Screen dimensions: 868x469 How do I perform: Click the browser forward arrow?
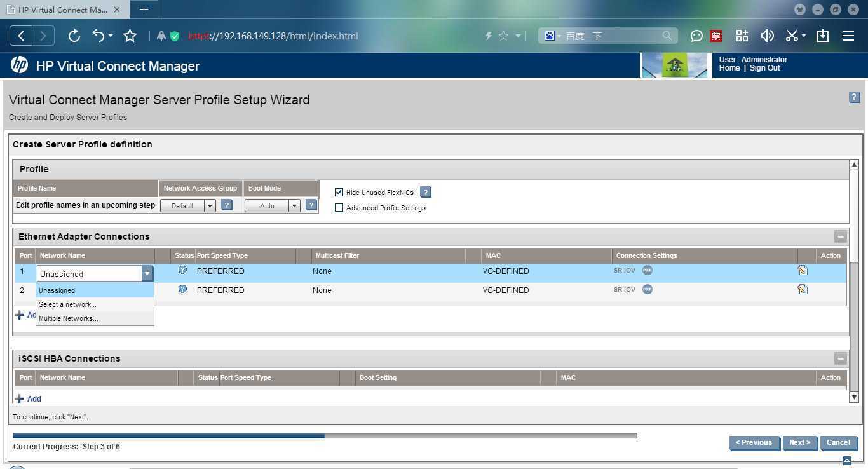pyautogui.click(x=43, y=36)
